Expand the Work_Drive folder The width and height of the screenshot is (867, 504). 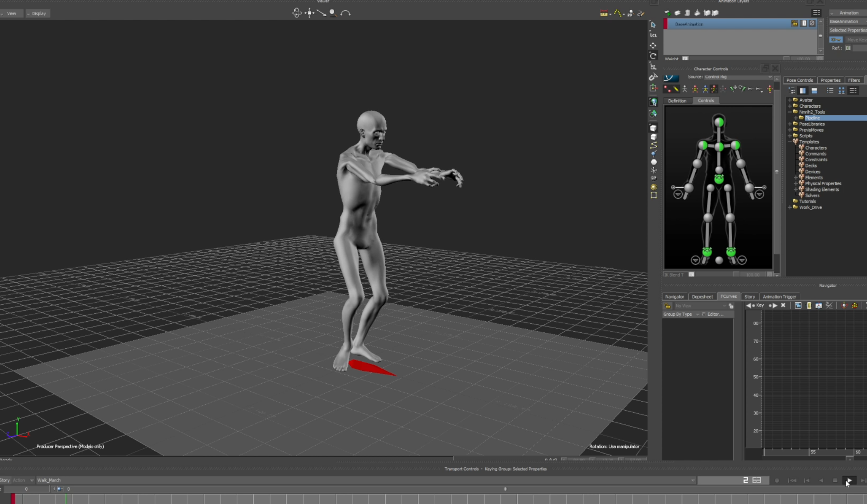pos(790,207)
